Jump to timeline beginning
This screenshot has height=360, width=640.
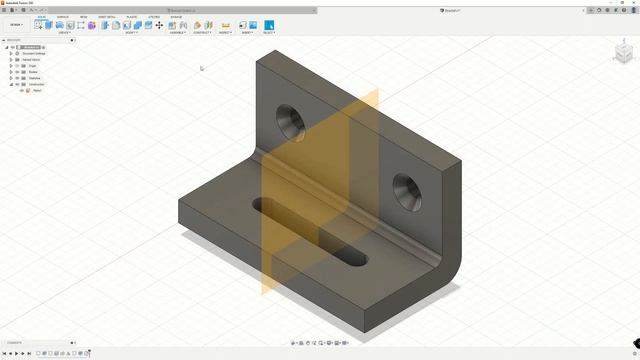click(4, 353)
